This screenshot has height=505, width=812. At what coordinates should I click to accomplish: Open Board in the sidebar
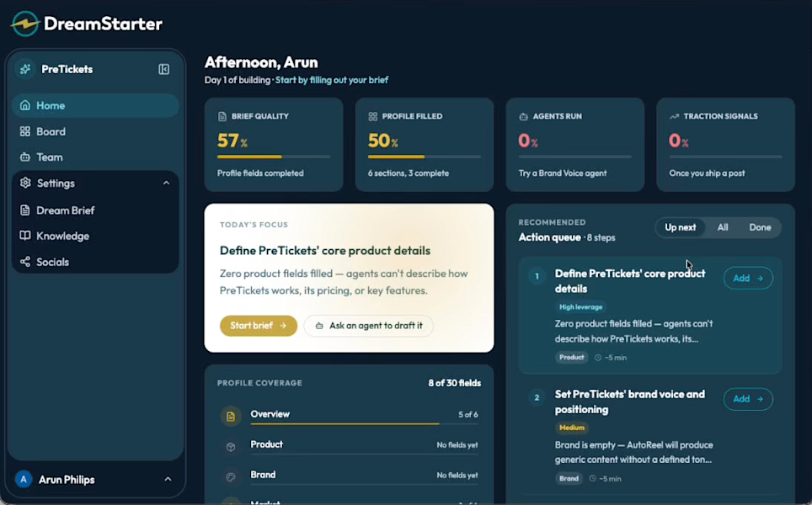pyautogui.click(x=95, y=131)
